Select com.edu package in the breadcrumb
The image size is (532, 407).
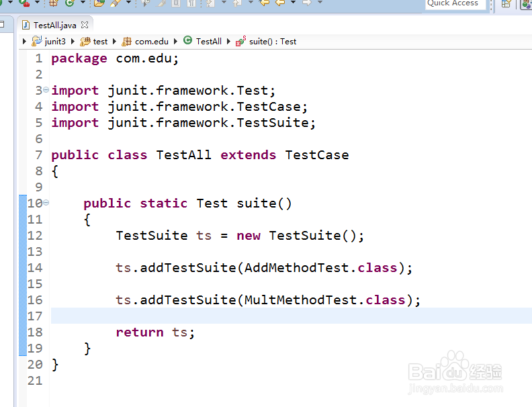[x=145, y=42]
